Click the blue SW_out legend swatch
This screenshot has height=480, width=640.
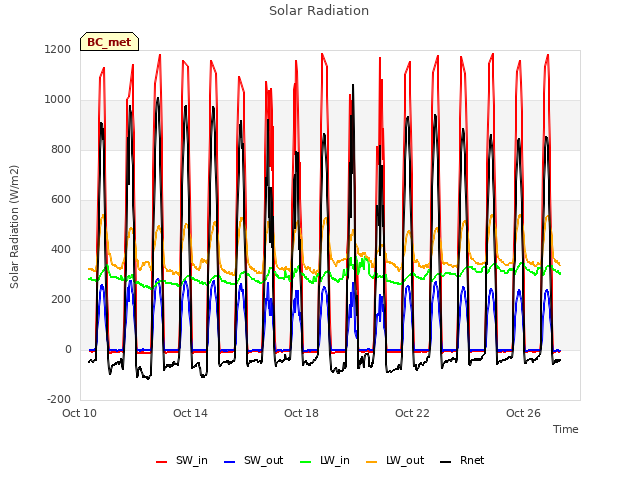point(230,462)
